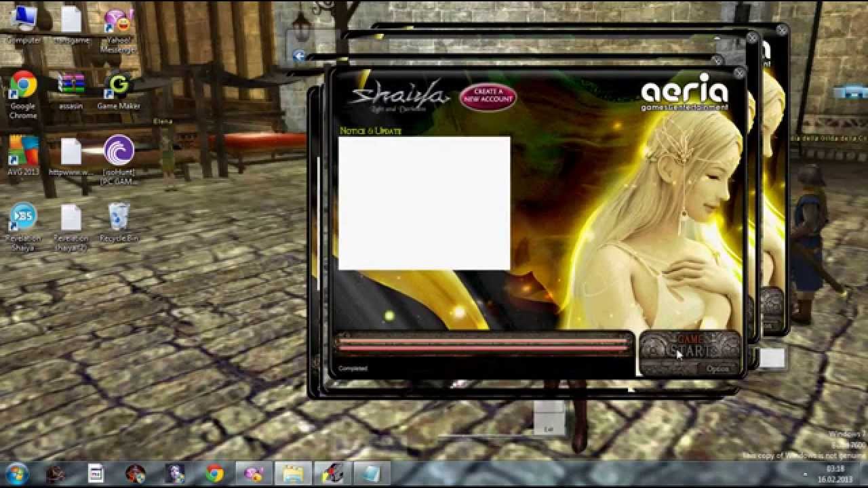
Task: Open the launcher Option button
Action: (717, 369)
